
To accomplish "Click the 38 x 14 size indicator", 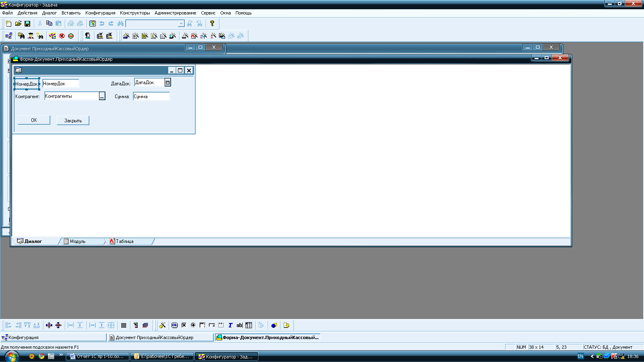I will [541, 347].
